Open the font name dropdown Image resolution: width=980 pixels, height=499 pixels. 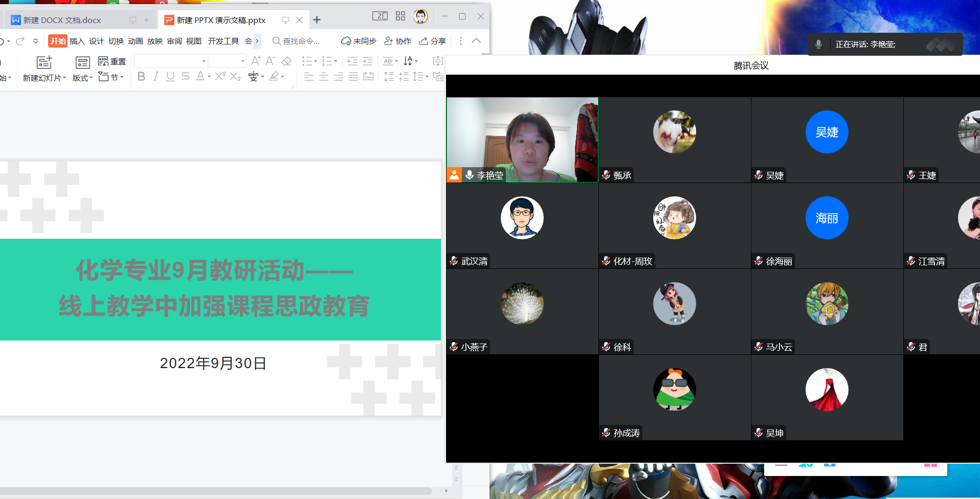click(x=204, y=61)
